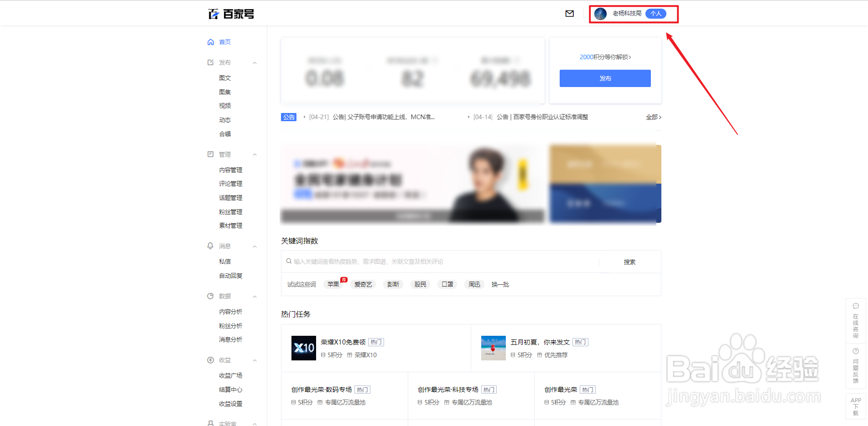Screen dimensions: 868x426
Task: Open 收益广场 in the sidebar
Action: pyautogui.click(x=230, y=375)
